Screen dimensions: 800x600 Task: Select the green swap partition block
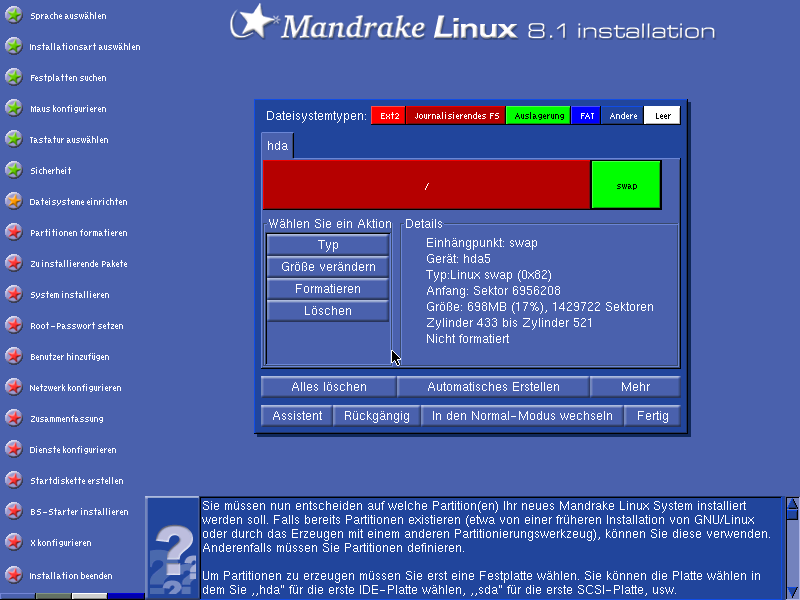(x=626, y=185)
